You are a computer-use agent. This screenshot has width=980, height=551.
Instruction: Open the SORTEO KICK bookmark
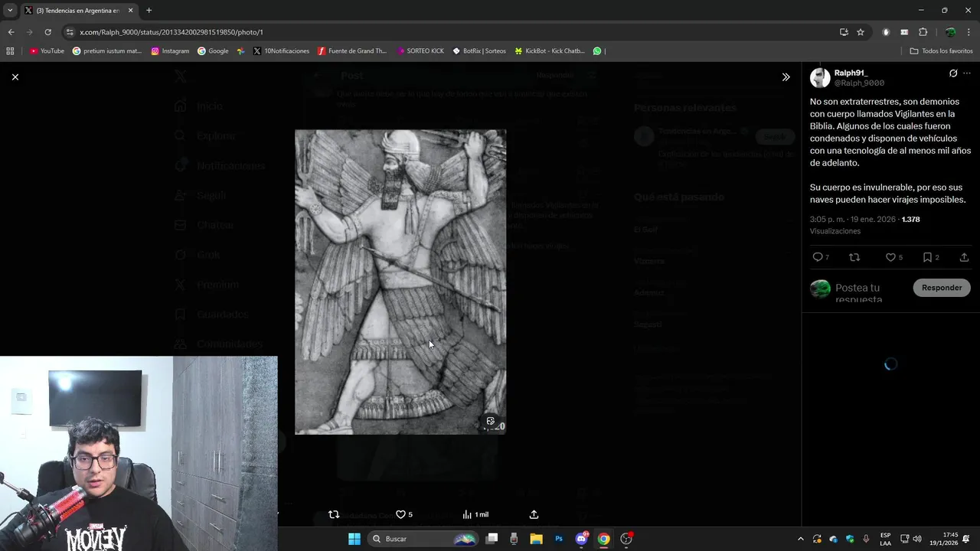pyautogui.click(x=420, y=51)
